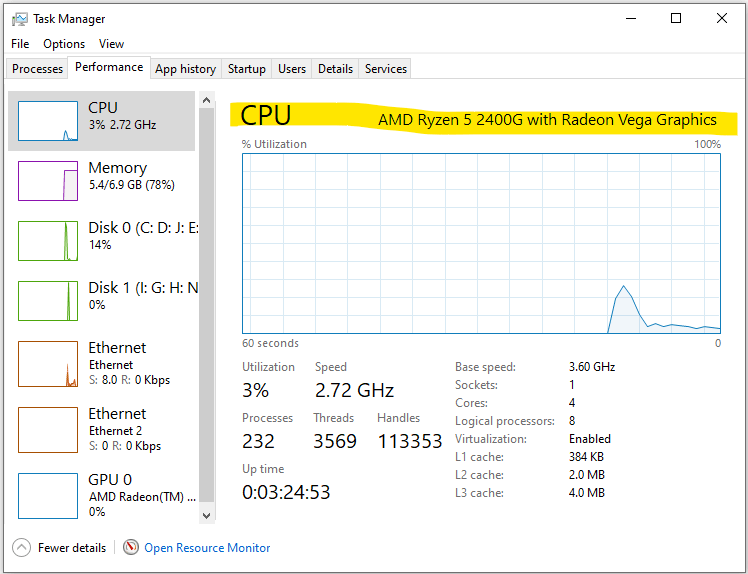Image resolution: width=748 pixels, height=574 pixels.
Task: Click the AMD Radeon(TM) GPU label
Action: click(142, 497)
